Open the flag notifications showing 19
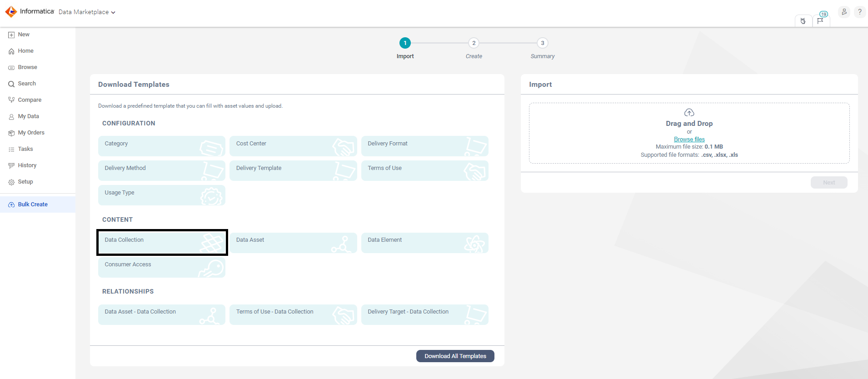This screenshot has height=379, width=868. click(x=821, y=20)
